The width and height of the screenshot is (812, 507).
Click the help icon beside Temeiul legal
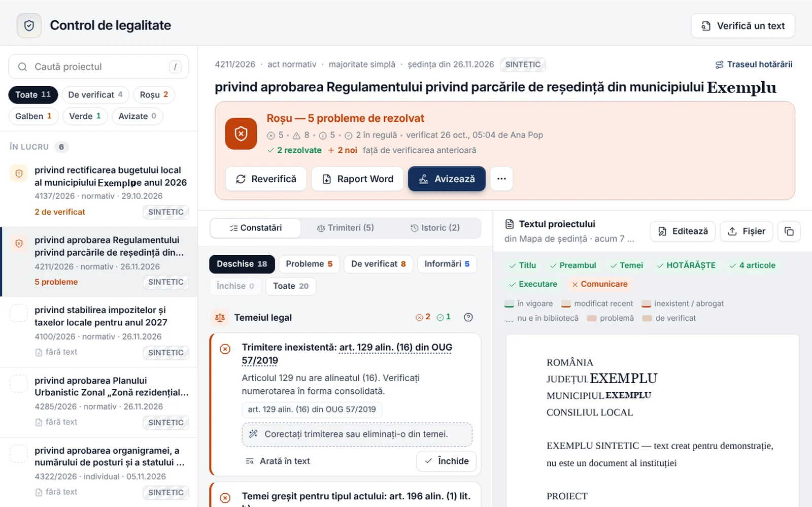coord(468,317)
